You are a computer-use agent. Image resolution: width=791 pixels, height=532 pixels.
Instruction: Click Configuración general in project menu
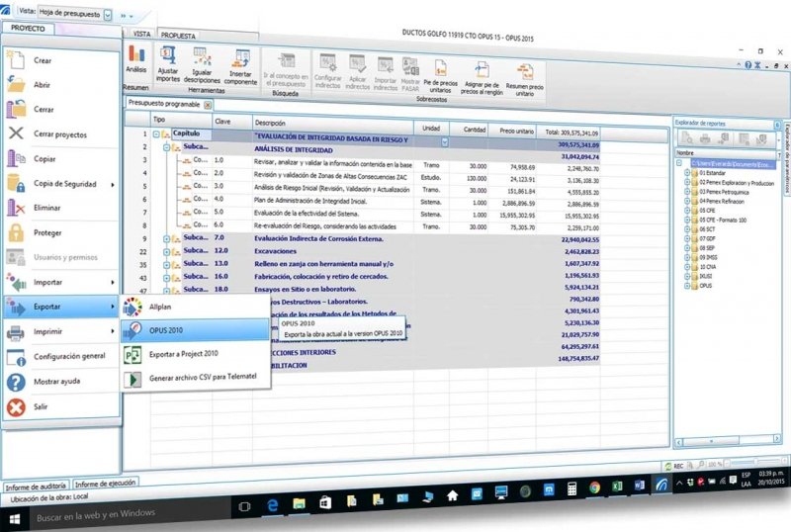click(69, 356)
